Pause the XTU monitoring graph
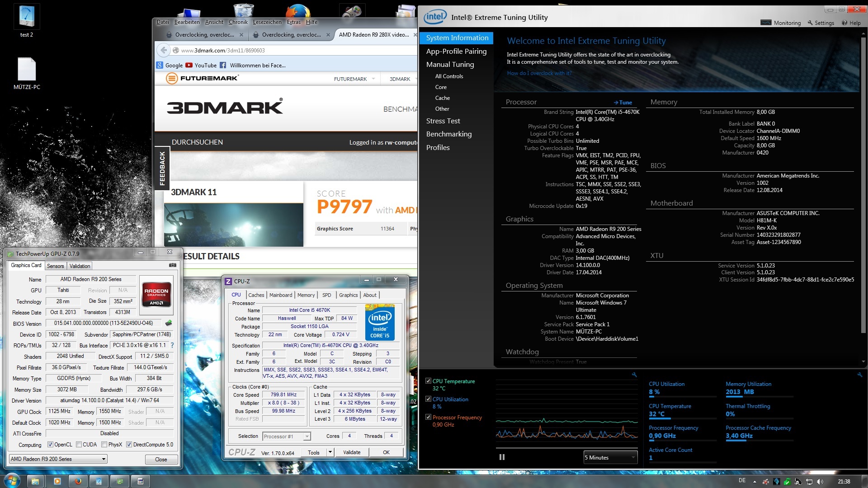The height and width of the screenshot is (488, 868). (x=502, y=457)
